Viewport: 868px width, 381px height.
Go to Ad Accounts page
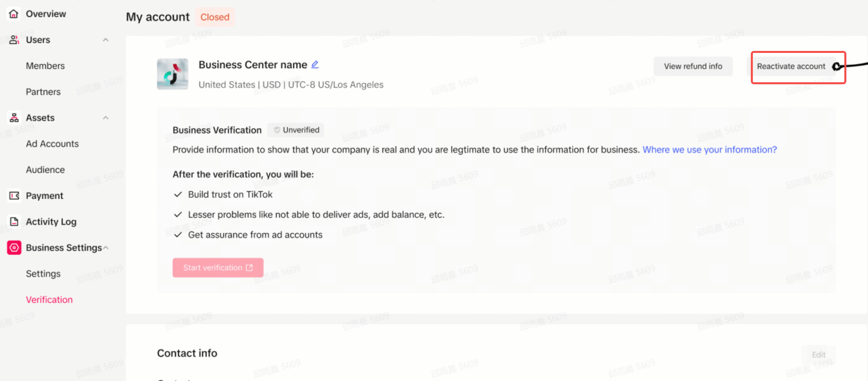click(x=52, y=144)
